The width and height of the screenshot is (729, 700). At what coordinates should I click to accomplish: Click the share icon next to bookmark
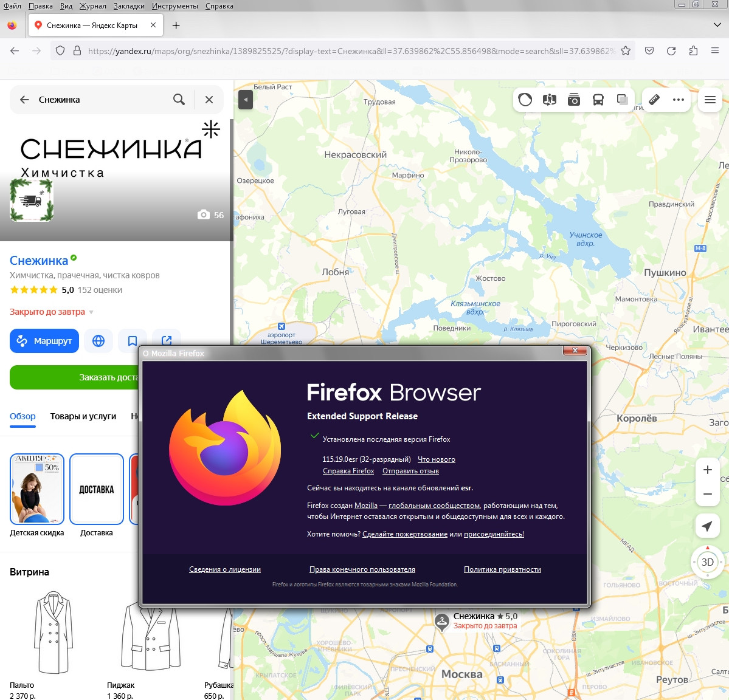coord(167,341)
